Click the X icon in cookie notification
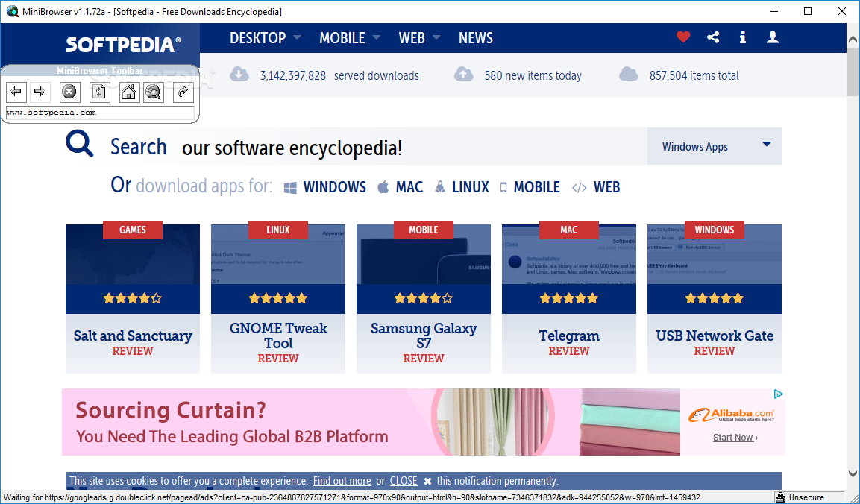The height and width of the screenshot is (504, 860). pyautogui.click(x=428, y=481)
